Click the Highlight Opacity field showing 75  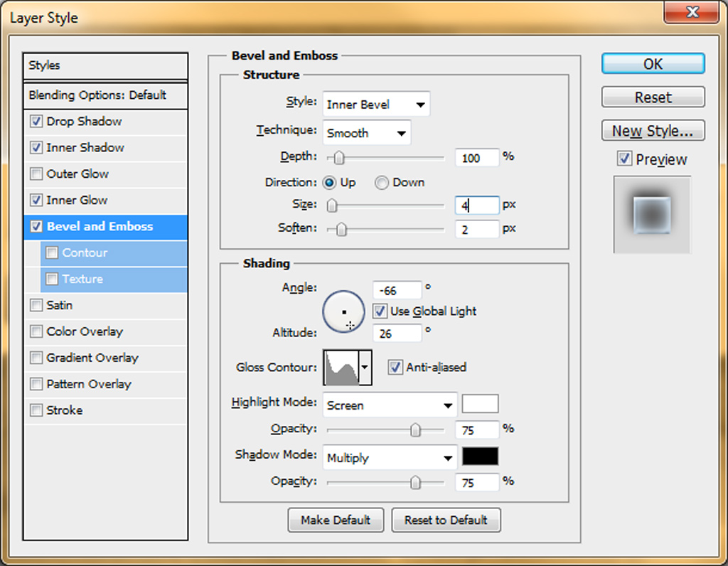pos(477,430)
